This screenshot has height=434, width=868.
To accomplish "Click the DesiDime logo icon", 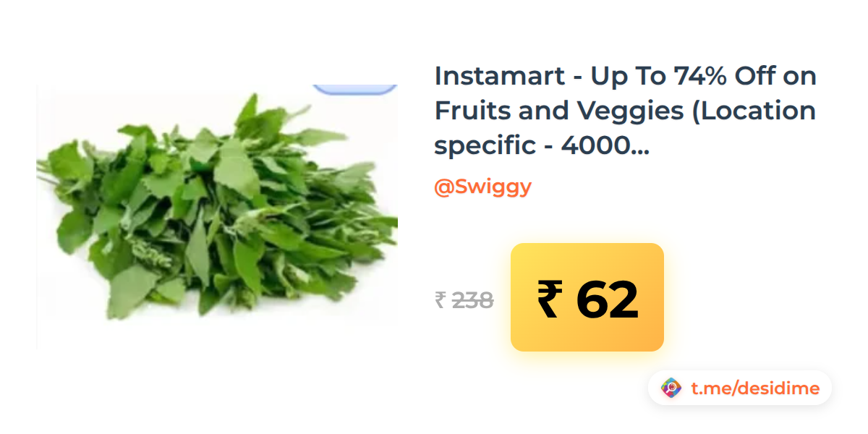I will [x=671, y=388].
